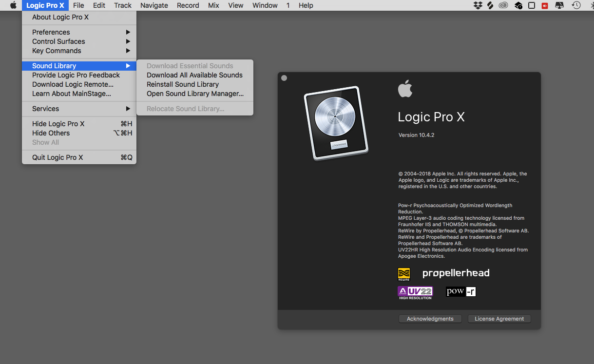Image resolution: width=594 pixels, height=364 pixels.
Task: Choose Download Logic Remote…
Action: coord(79,84)
